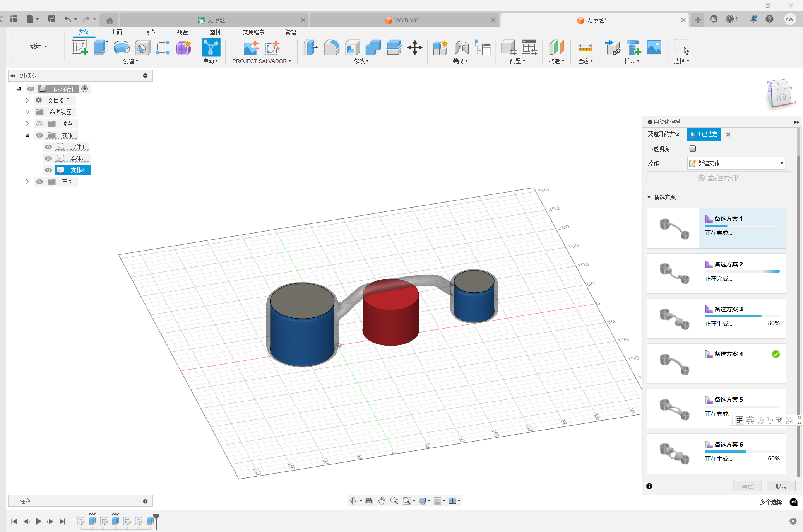
Task: Expand the 草图 folder
Action: point(27,182)
